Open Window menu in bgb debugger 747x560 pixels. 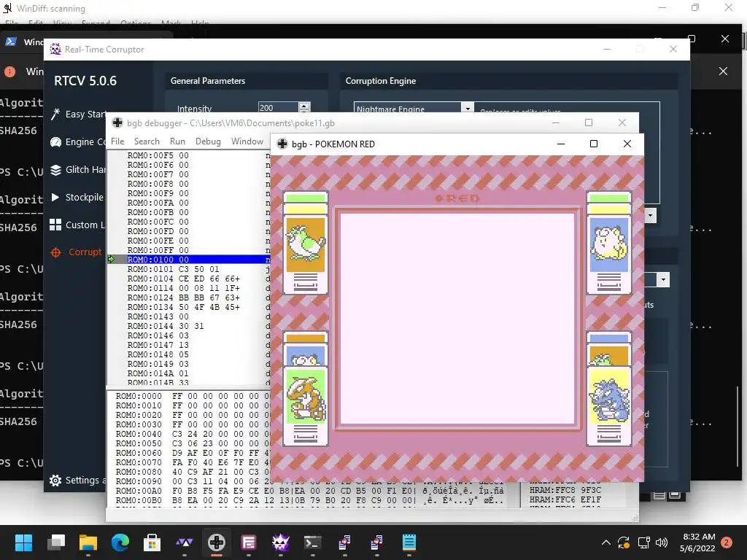coord(247,141)
